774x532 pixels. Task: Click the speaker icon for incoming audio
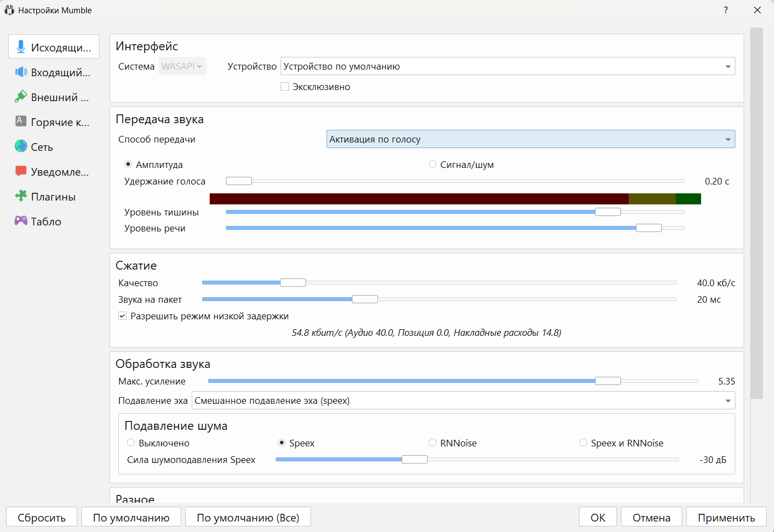[21, 72]
